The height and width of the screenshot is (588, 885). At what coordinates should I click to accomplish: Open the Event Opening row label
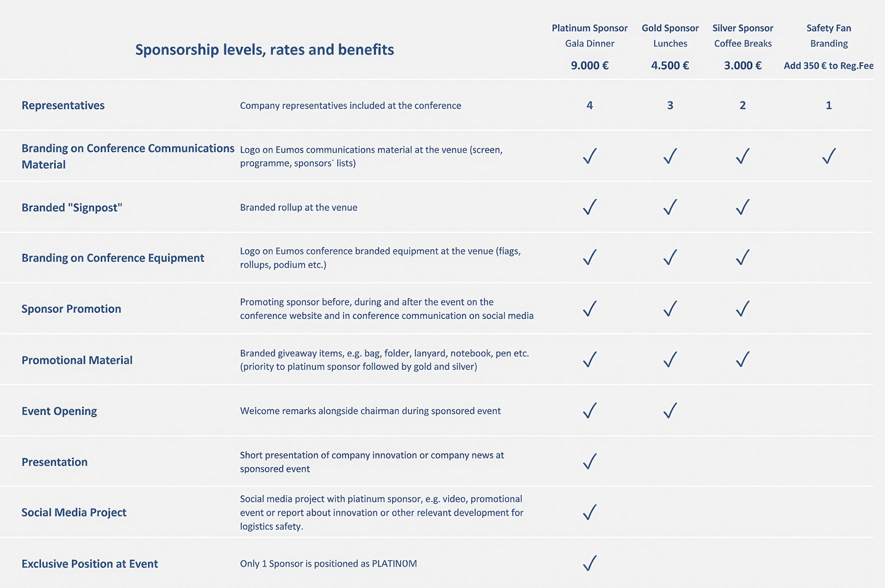60,411
